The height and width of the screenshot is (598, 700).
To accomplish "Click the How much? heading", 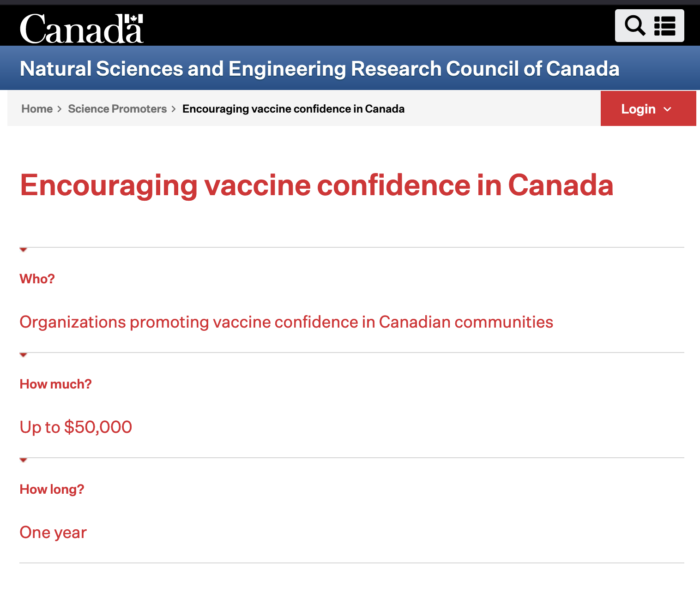I will coord(55,384).
